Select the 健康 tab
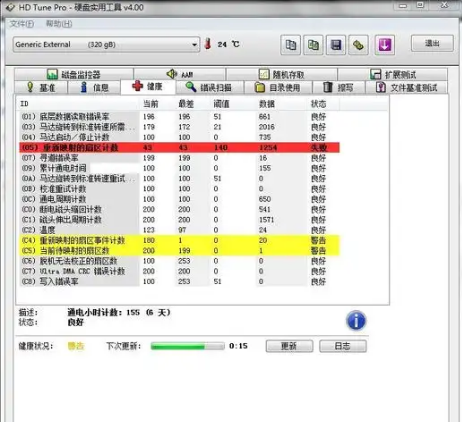 [148, 87]
